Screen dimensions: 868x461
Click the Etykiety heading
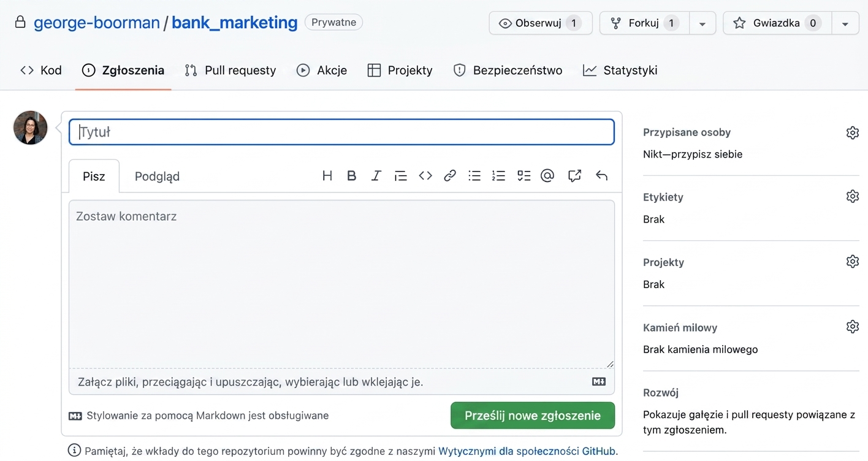point(663,197)
